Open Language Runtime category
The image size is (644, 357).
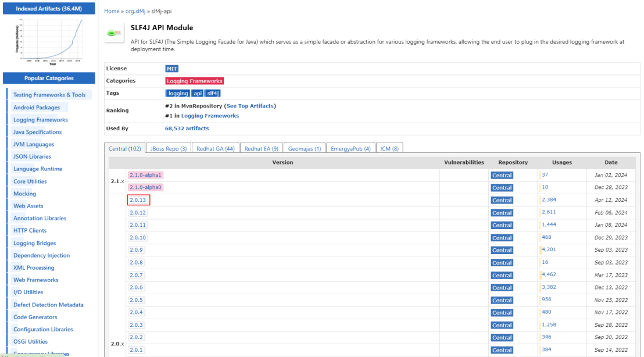(38, 169)
